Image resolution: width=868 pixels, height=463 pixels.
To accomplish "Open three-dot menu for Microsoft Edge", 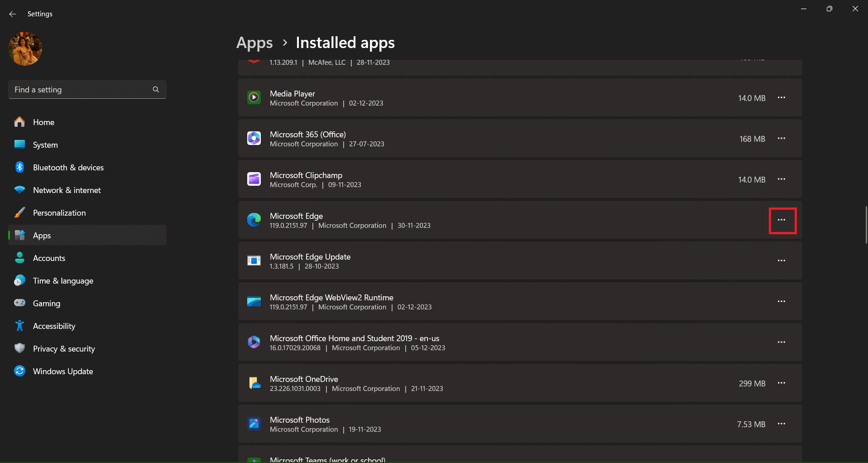I will (x=782, y=220).
